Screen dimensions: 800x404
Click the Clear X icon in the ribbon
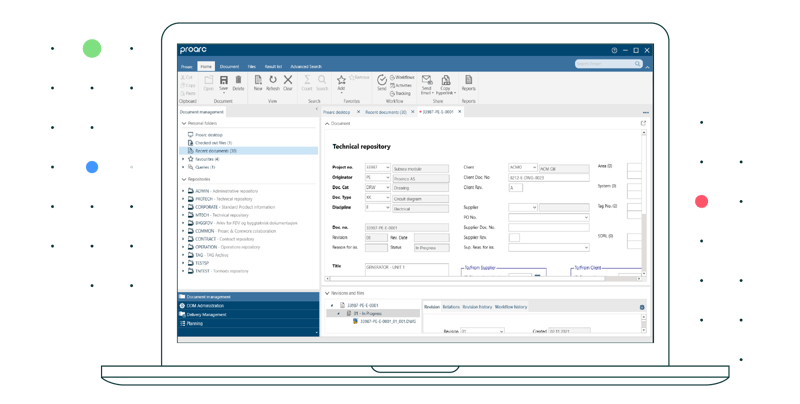[x=288, y=80]
